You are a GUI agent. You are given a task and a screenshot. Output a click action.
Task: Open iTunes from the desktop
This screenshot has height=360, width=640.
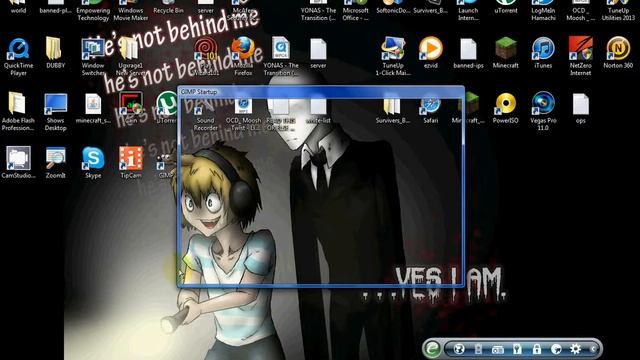coord(543,49)
